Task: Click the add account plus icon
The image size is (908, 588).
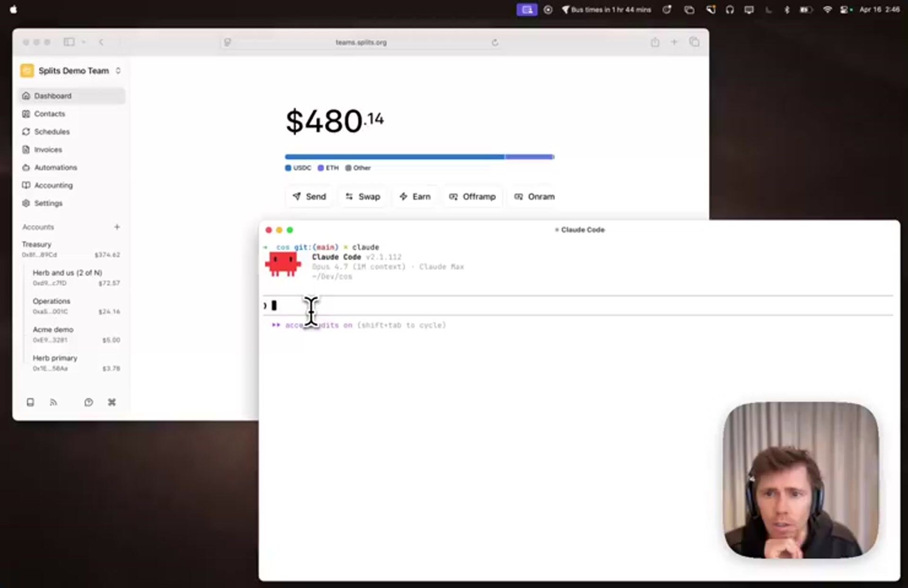Action: 117,227
